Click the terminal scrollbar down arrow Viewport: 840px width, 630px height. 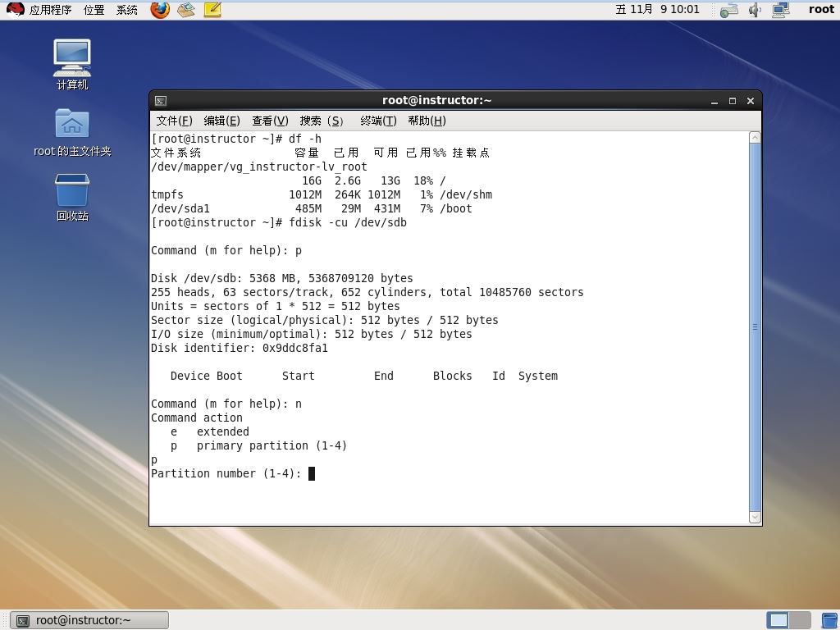[755, 517]
